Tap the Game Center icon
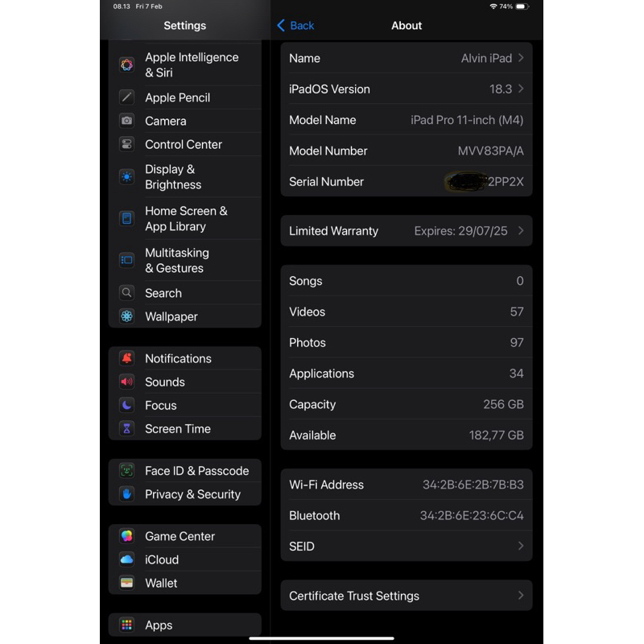 (x=126, y=536)
